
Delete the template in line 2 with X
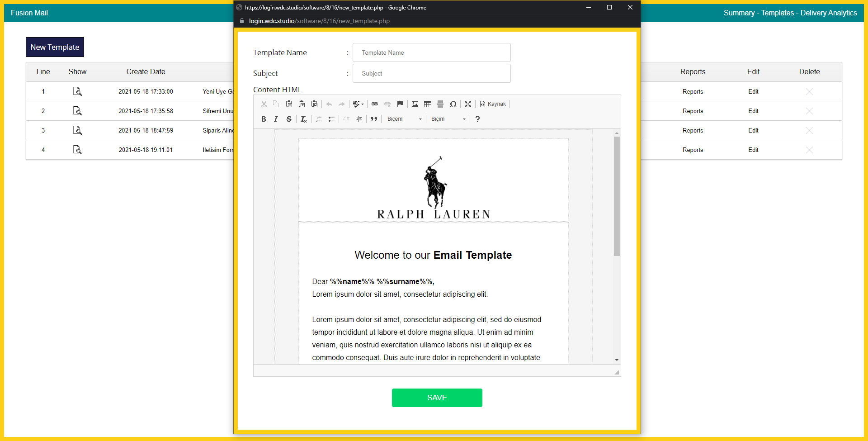809,111
